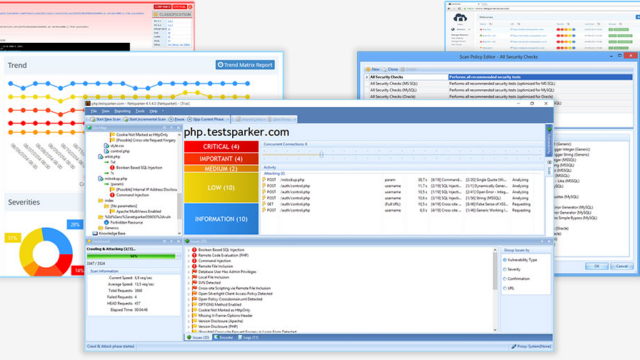
Task: Click Start Incremental Scan in toolbar
Action: (144, 119)
